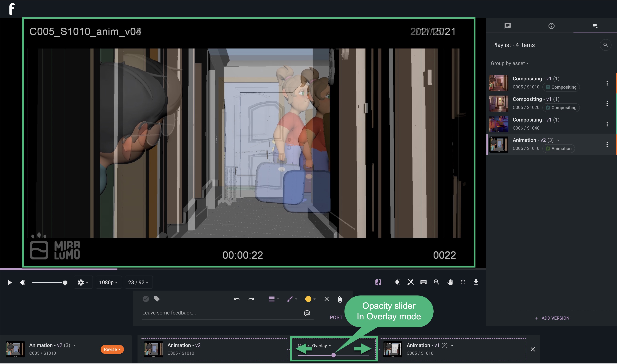Click the attachment paperclip icon
Viewport: 617px width, 364px height.
(x=340, y=299)
